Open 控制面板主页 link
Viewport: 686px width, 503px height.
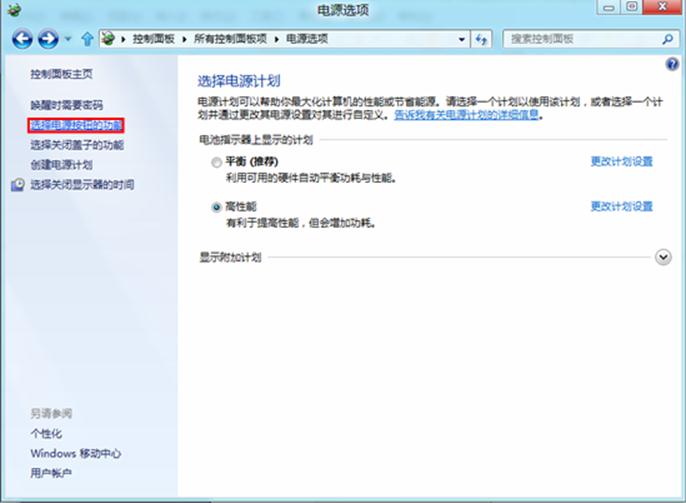point(61,74)
